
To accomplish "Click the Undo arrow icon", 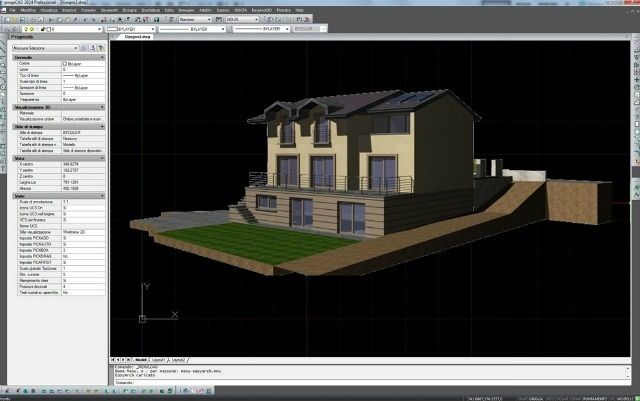I will pyautogui.click(x=86, y=19).
